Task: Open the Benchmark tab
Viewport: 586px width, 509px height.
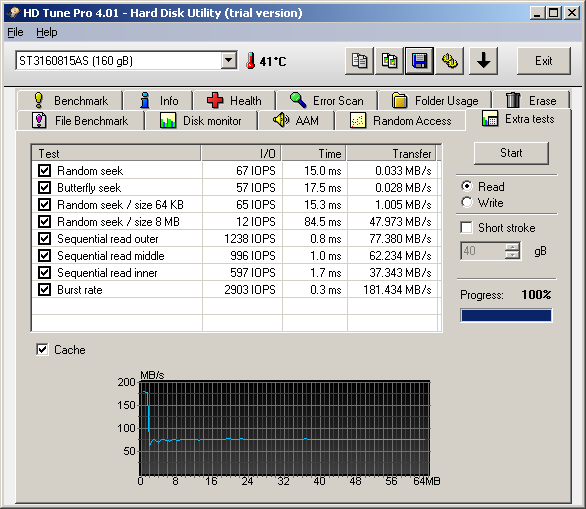Action: click(x=70, y=101)
